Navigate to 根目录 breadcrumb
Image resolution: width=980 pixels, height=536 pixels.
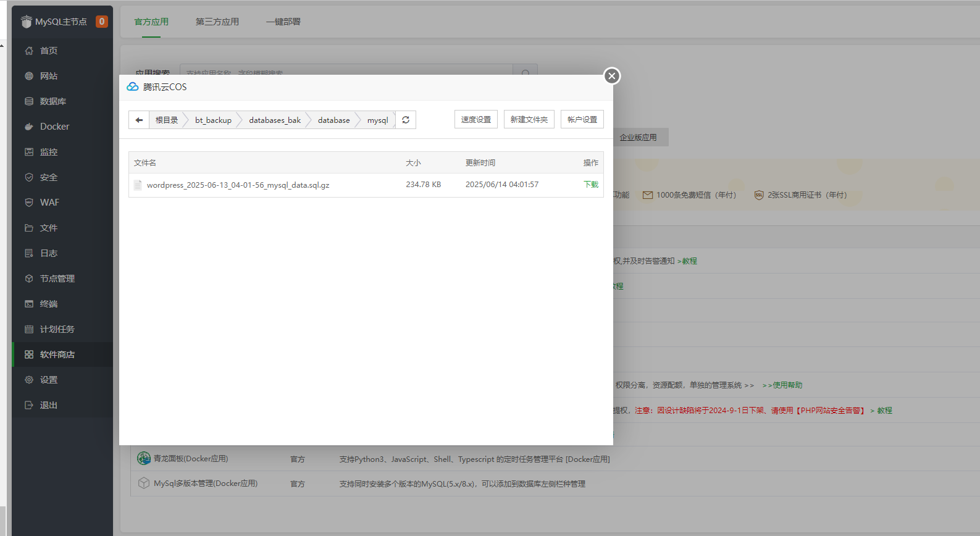pyautogui.click(x=167, y=120)
